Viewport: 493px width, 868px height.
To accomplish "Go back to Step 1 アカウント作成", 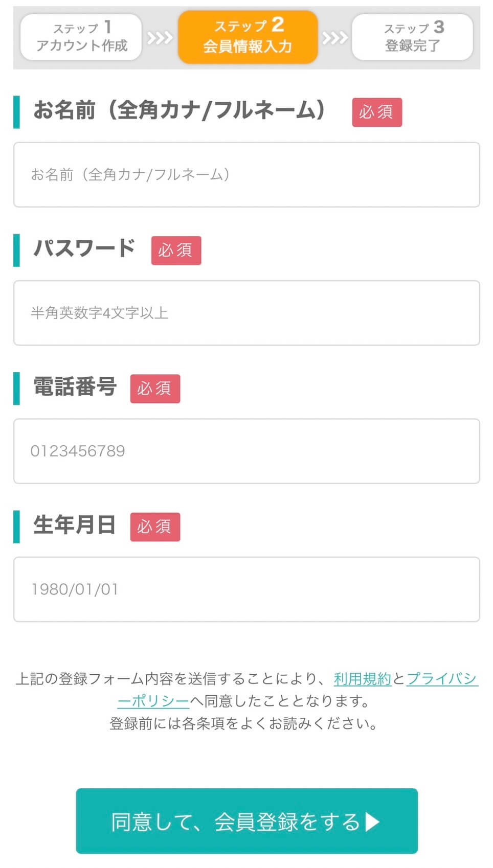I will [81, 37].
